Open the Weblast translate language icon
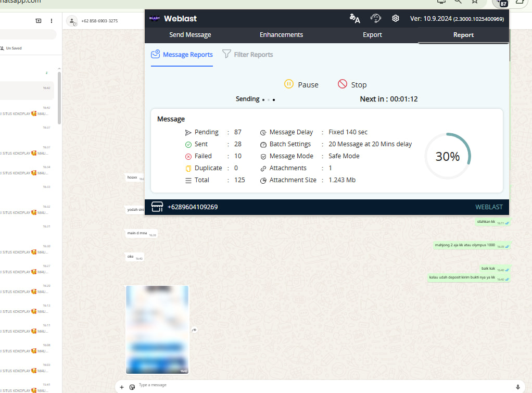 354,18
